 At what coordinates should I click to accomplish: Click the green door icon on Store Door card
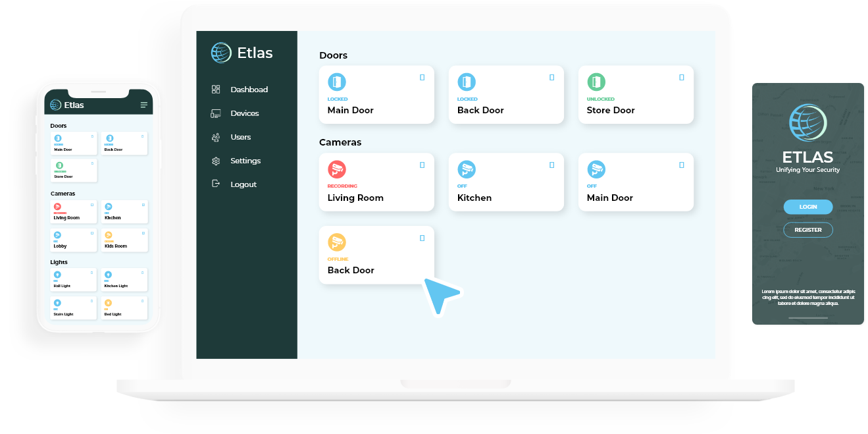click(x=596, y=82)
